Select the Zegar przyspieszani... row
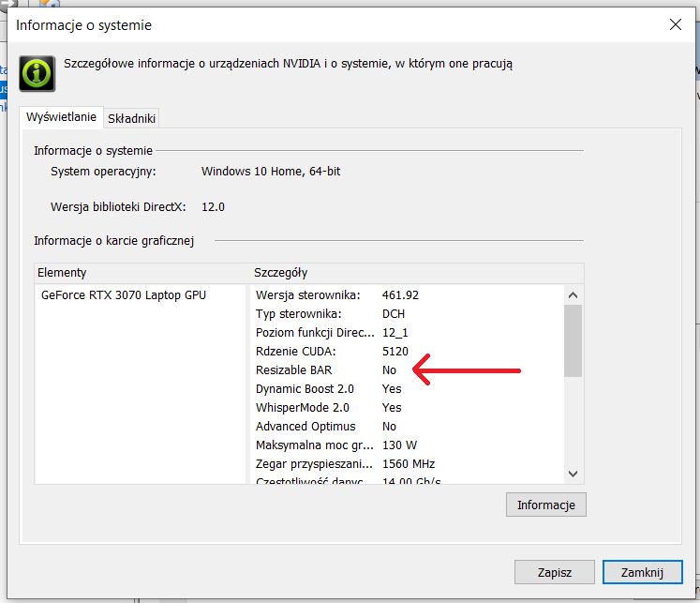 407,464
